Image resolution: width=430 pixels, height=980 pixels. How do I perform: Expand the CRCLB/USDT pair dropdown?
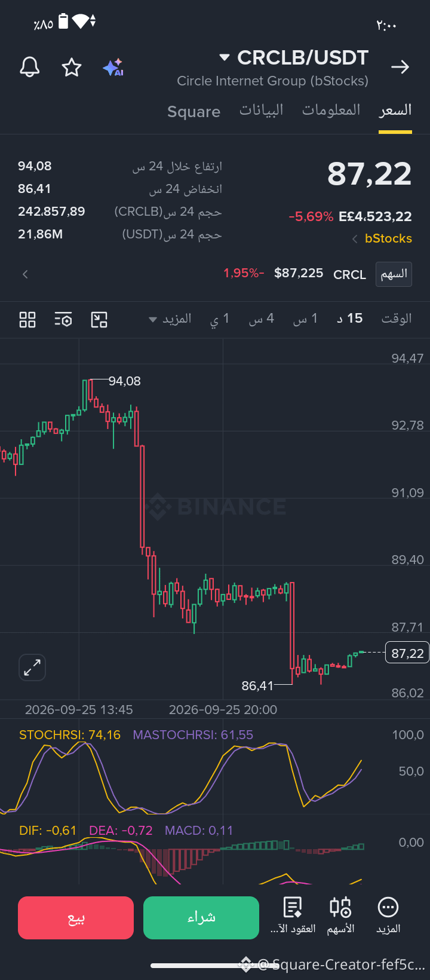pyautogui.click(x=225, y=58)
